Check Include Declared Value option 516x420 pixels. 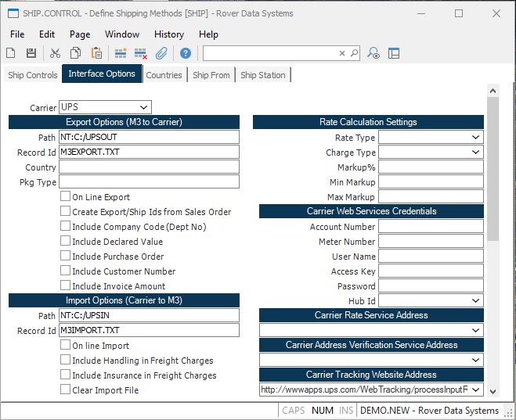point(66,242)
